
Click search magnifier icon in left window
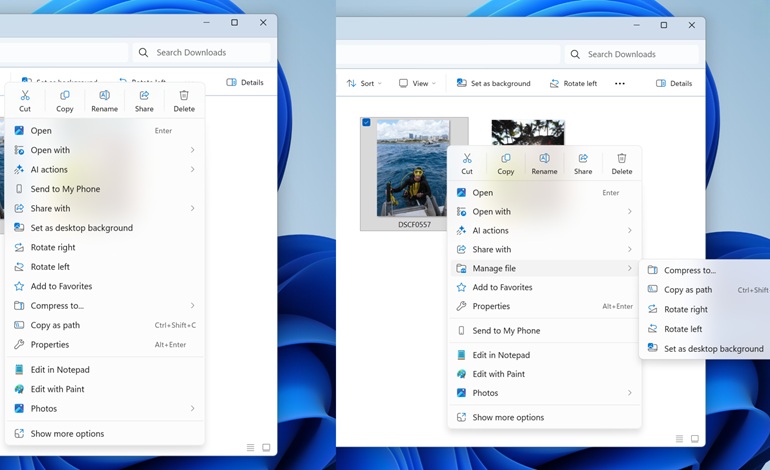(x=143, y=53)
